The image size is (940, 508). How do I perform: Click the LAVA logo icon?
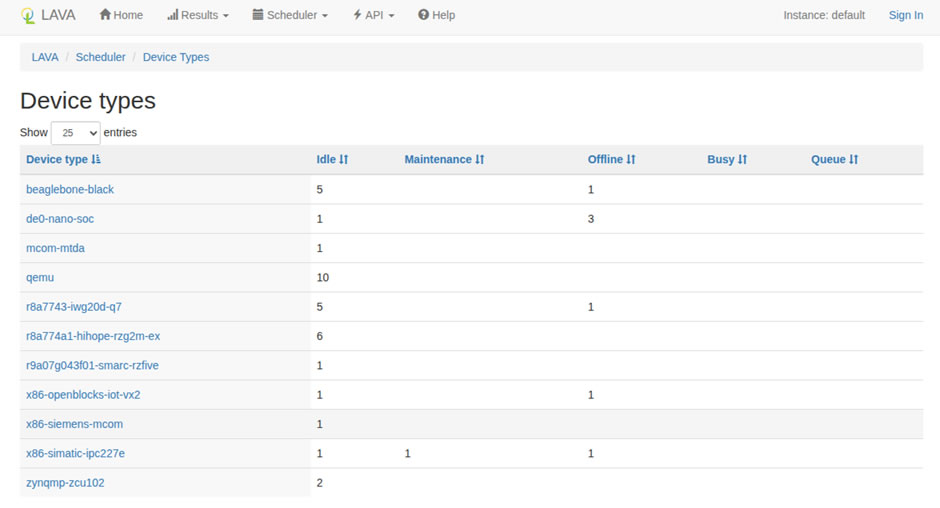tap(28, 16)
